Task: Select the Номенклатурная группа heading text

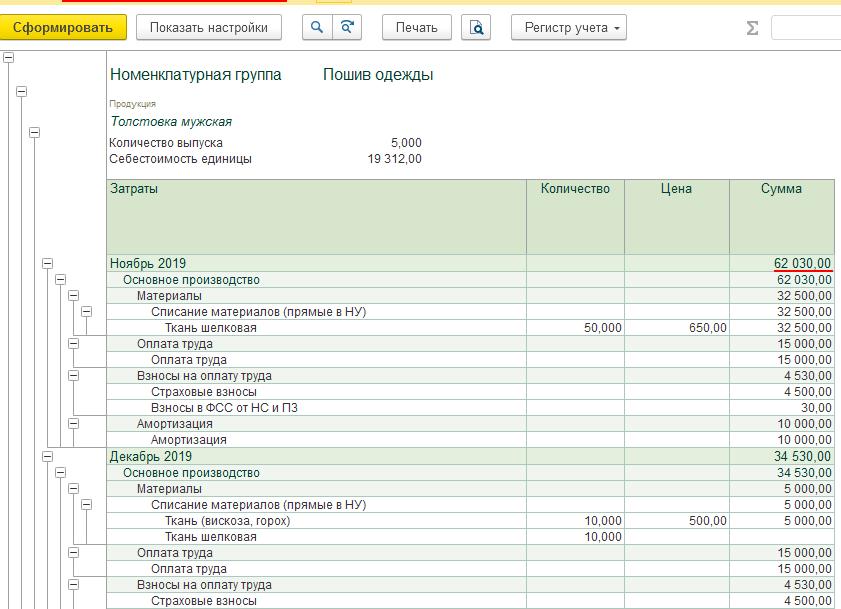Action: [x=196, y=75]
